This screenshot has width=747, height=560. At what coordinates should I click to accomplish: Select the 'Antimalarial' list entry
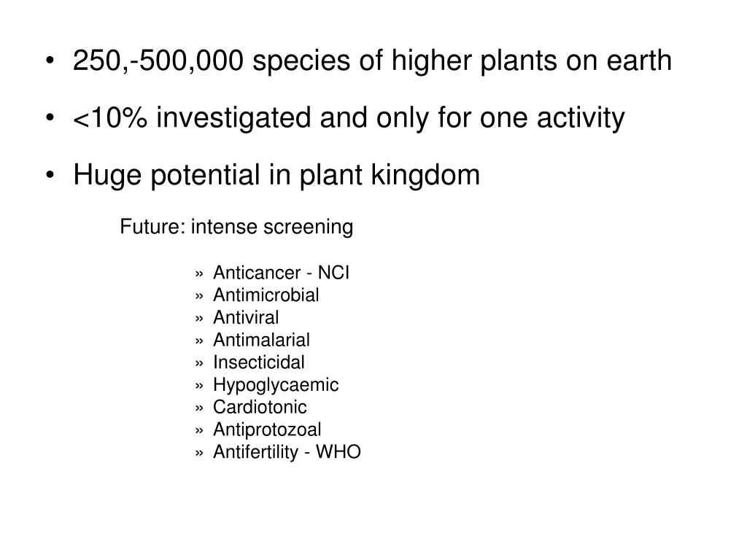[x=262, y=340]
